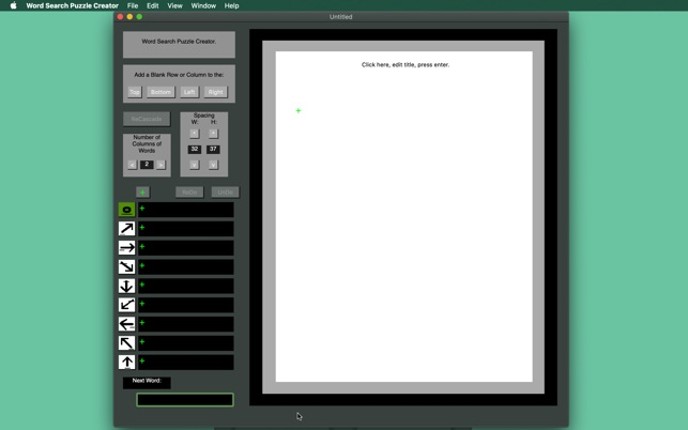Screen dimensions: 688x430
Task: Open the Apple menu
Action: click(13, 6)
